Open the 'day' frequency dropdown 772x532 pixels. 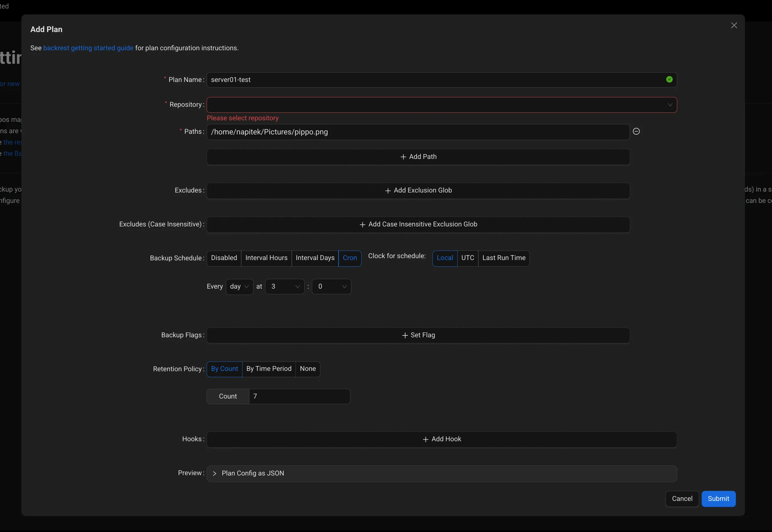[239, 286]
